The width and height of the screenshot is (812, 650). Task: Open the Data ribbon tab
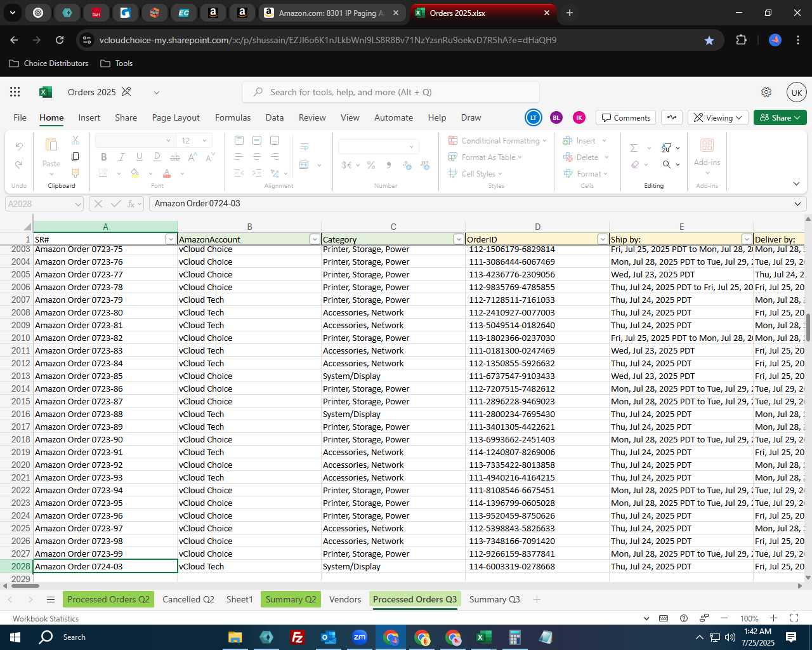(275, 117)
